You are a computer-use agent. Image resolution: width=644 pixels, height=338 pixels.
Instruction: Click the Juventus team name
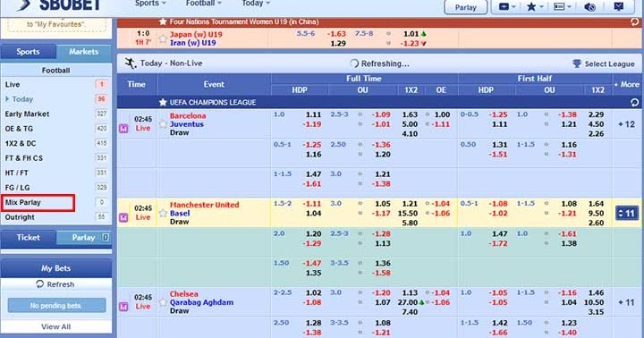(186, 124)
